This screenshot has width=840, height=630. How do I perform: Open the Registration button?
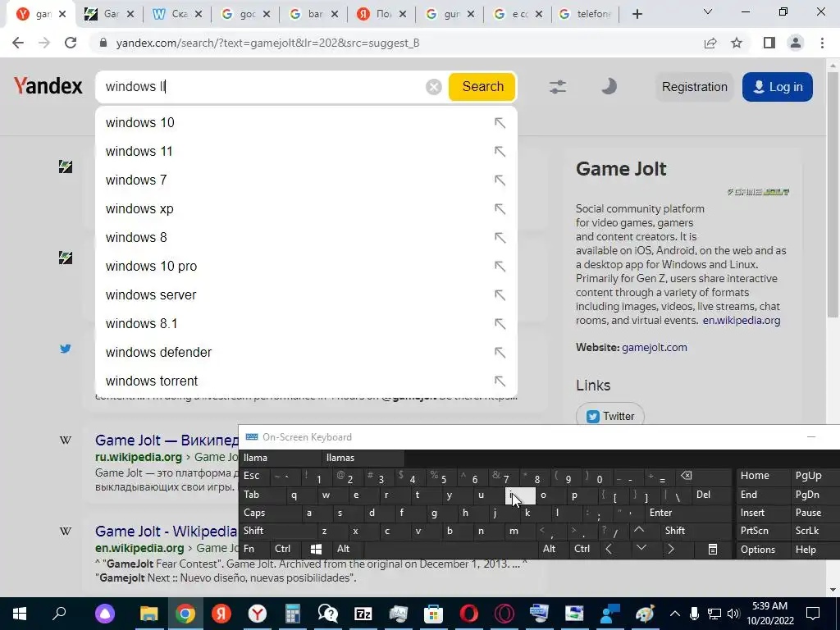click(x=694, y=87)
